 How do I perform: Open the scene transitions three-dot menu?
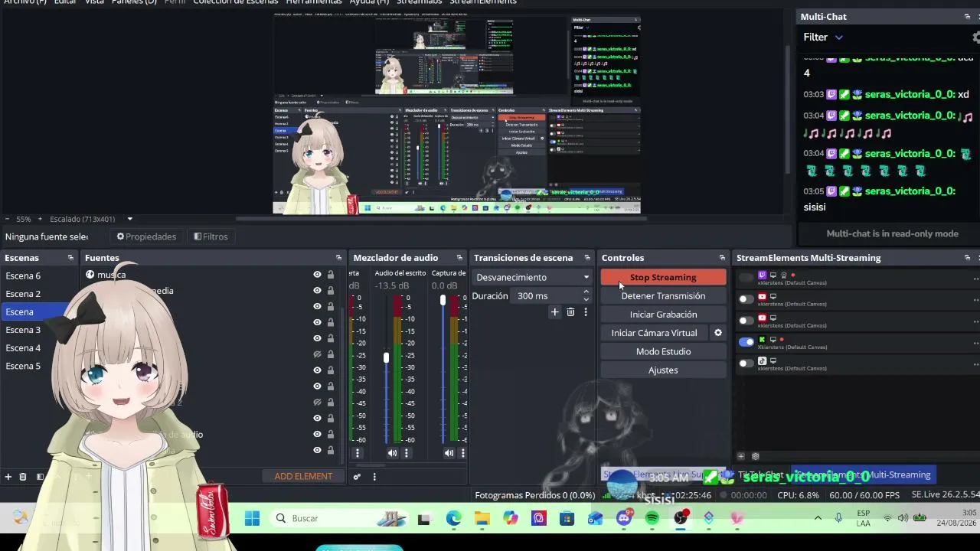pos(586,312)
